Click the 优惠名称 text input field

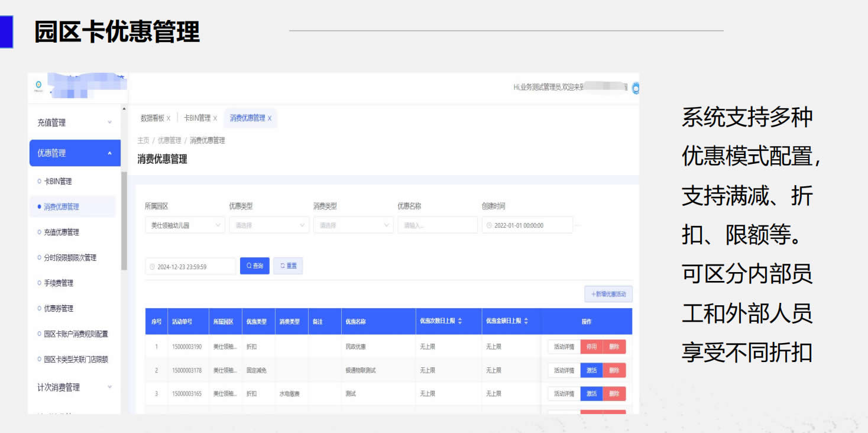point(438,225)
